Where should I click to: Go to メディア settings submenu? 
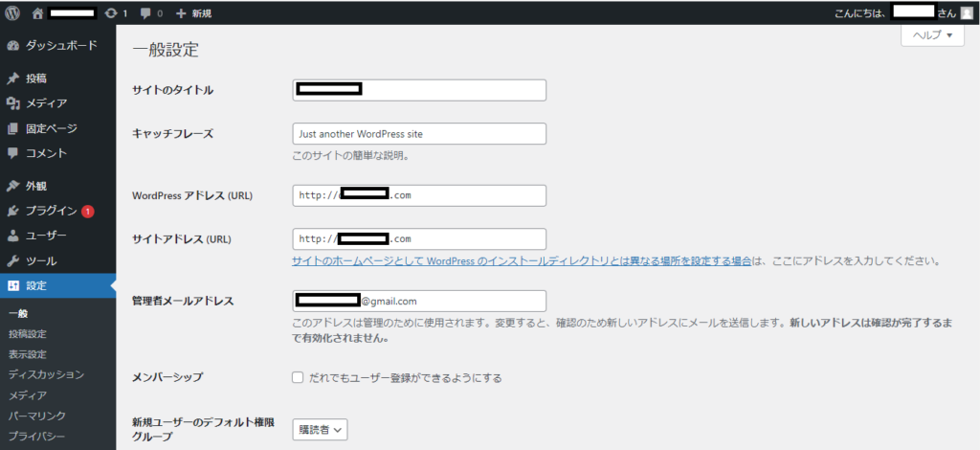click(28, 395)
